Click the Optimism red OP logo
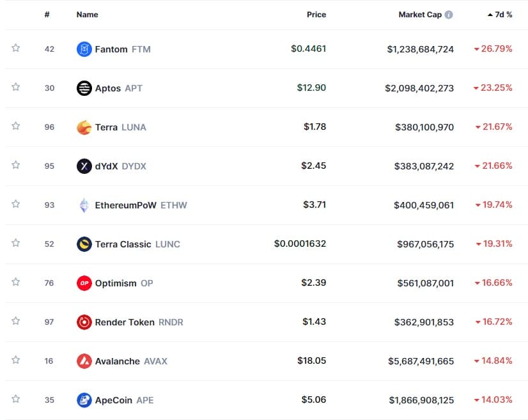Viewport: 528px width, 420px height. 84,283
